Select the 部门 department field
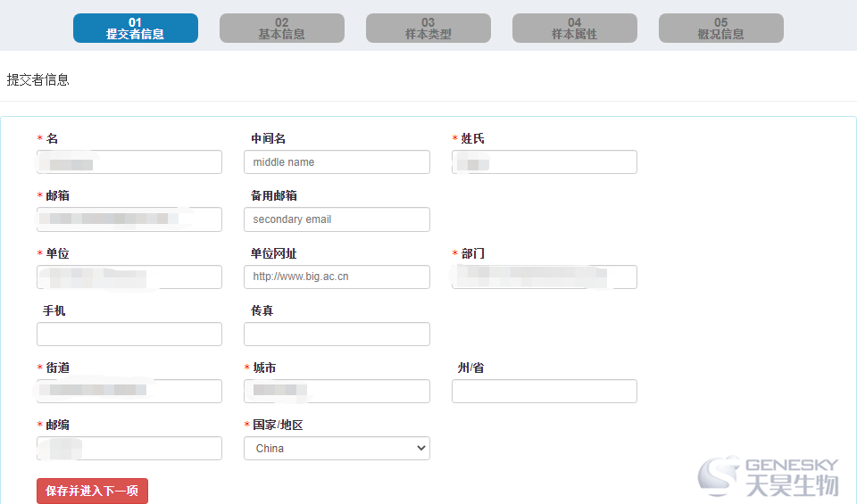The height and width of the screenshot is (504, 857). pyautogui.click(x=545, y=277)
